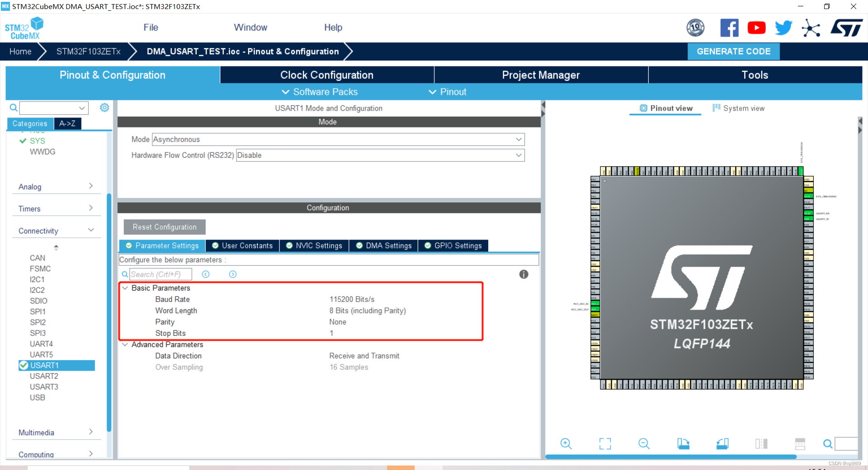Click the pin search magnifier icon

tap(828, 444)
